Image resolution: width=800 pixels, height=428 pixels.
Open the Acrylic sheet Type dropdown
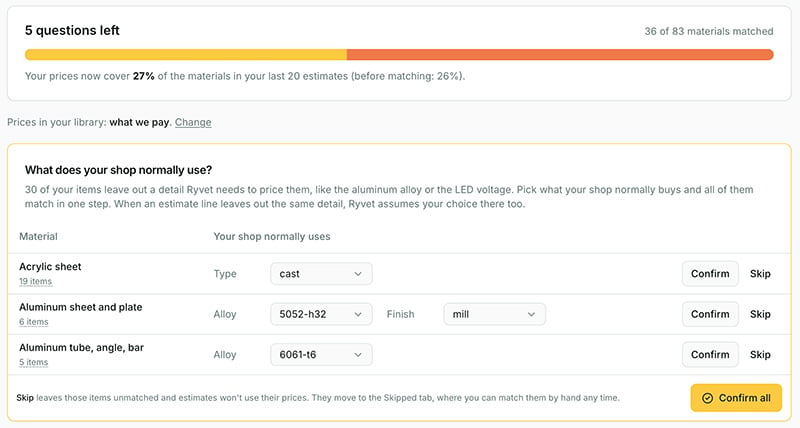point(321,273)
